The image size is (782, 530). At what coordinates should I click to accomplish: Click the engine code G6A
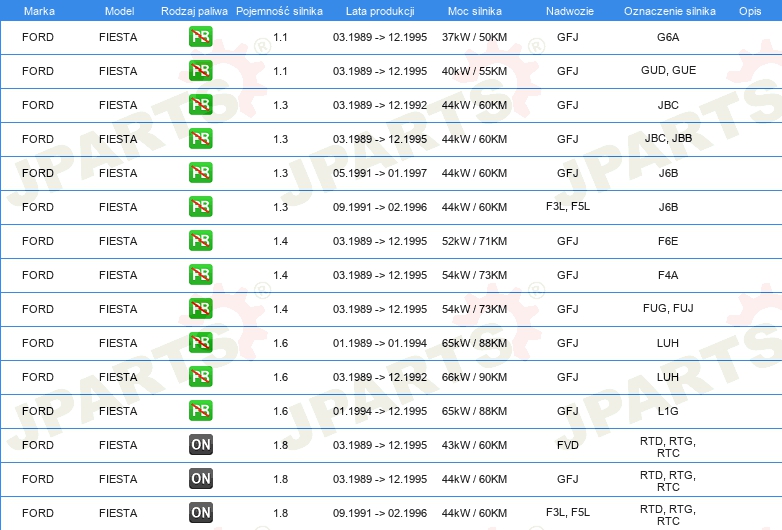668,37
